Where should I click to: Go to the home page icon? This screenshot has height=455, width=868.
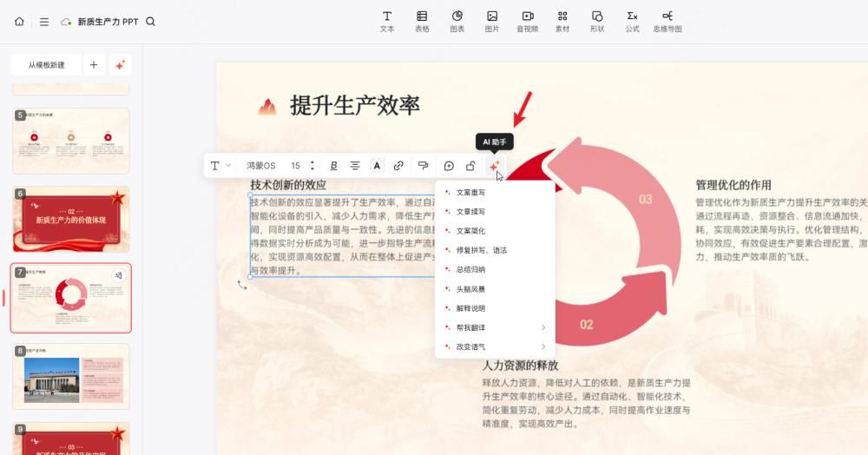pos(19,22)
